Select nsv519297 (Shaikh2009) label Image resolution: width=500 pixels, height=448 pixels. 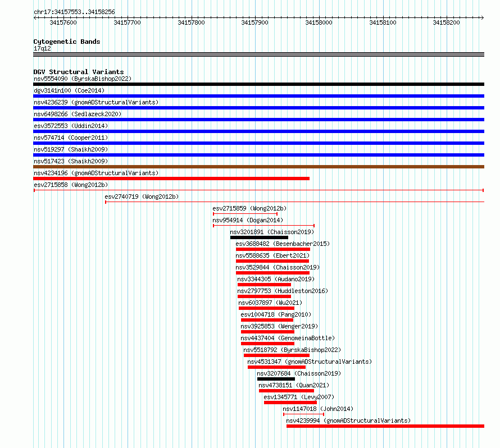(x=71, y=149)
